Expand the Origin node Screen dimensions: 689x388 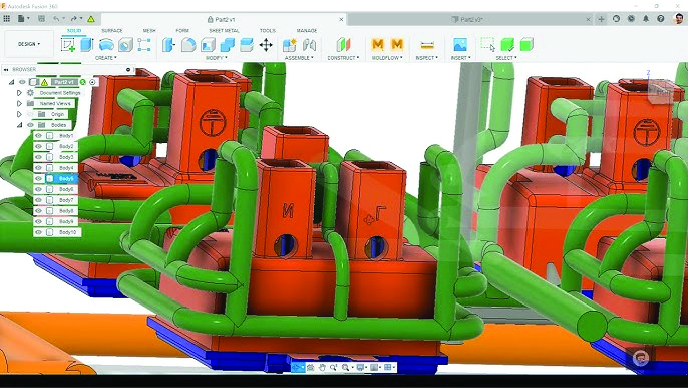point(19,114)
